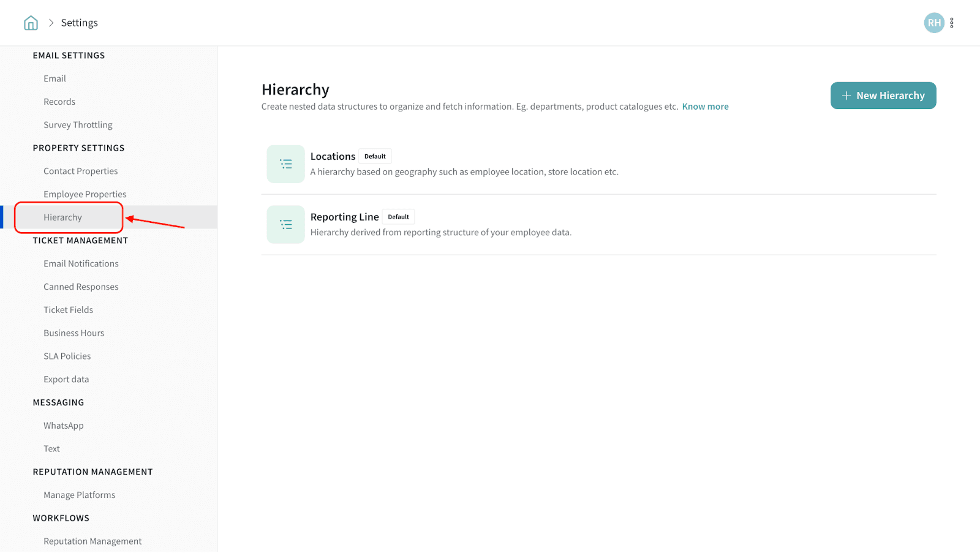This screenshot has height=553, width=980.
Task: Navigate to Ticket Fields
Action: coord(68,310)
